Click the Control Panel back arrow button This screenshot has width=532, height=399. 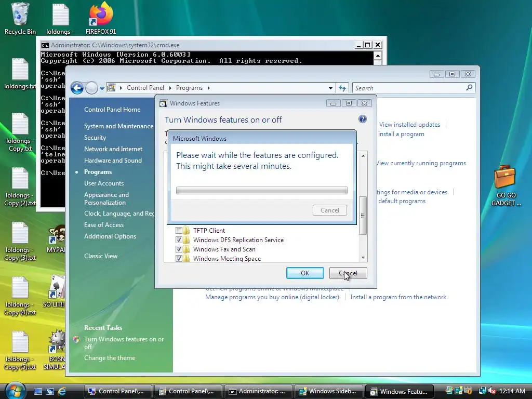click(77, 88)
